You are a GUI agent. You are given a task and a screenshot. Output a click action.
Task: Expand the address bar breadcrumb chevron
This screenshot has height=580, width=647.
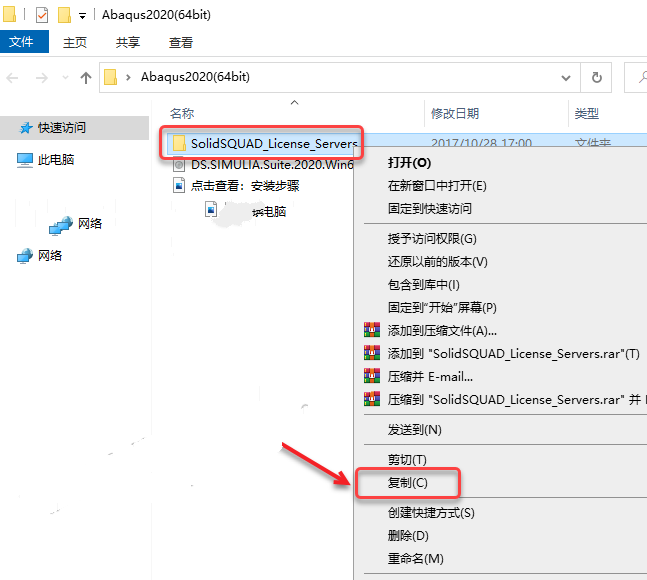128,77
